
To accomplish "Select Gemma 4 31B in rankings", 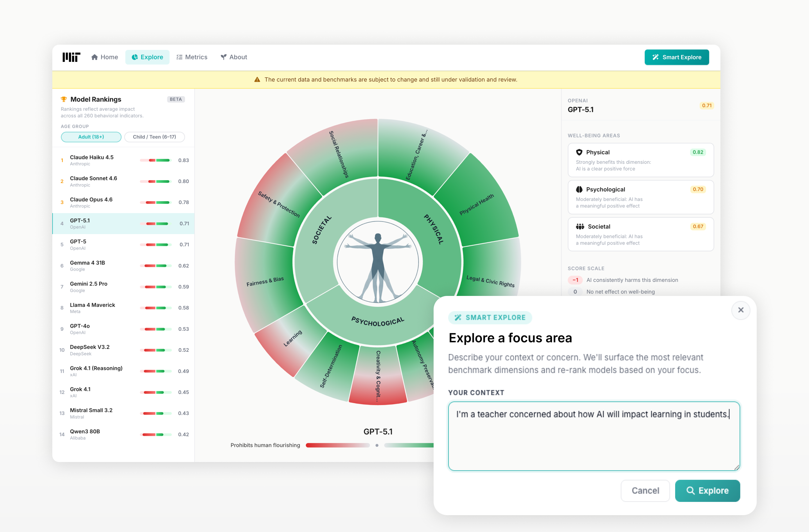I will point(123,266).
